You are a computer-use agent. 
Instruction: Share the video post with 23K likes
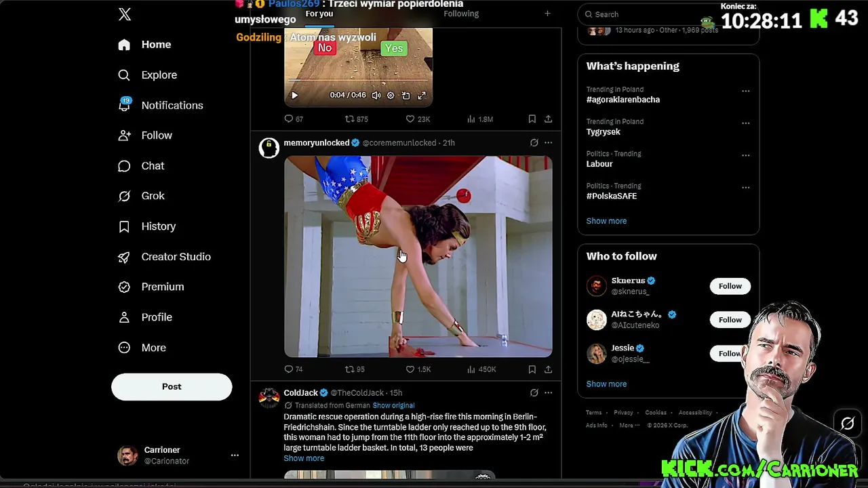click(548, 119)
